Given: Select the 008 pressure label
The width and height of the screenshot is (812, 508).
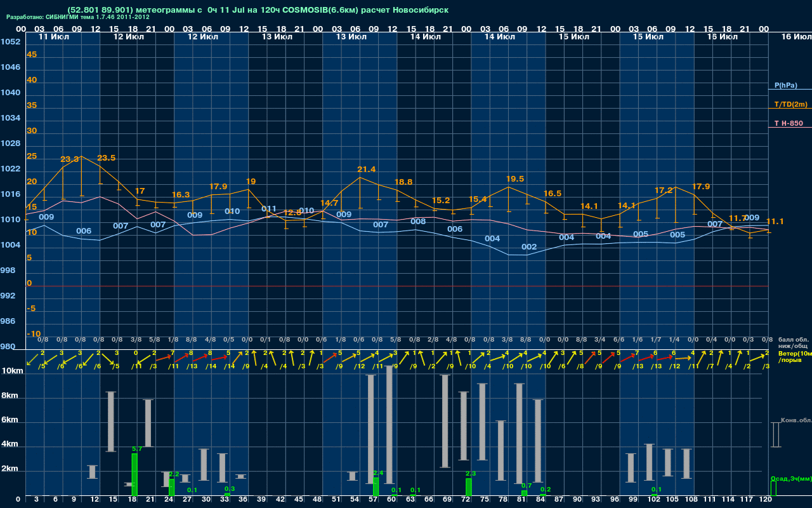Looking at the screenshot, I should point(417,221).
